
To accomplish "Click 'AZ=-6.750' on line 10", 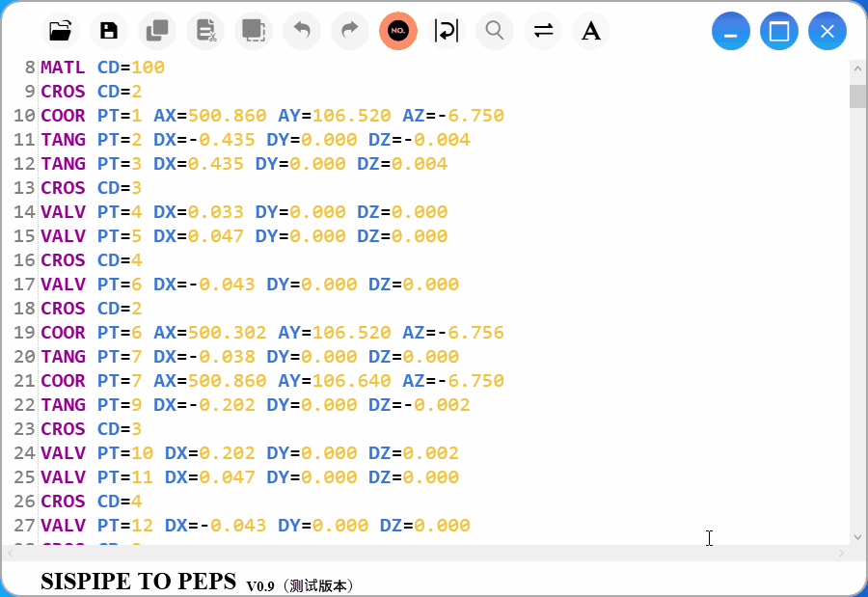I will [453, 116].
